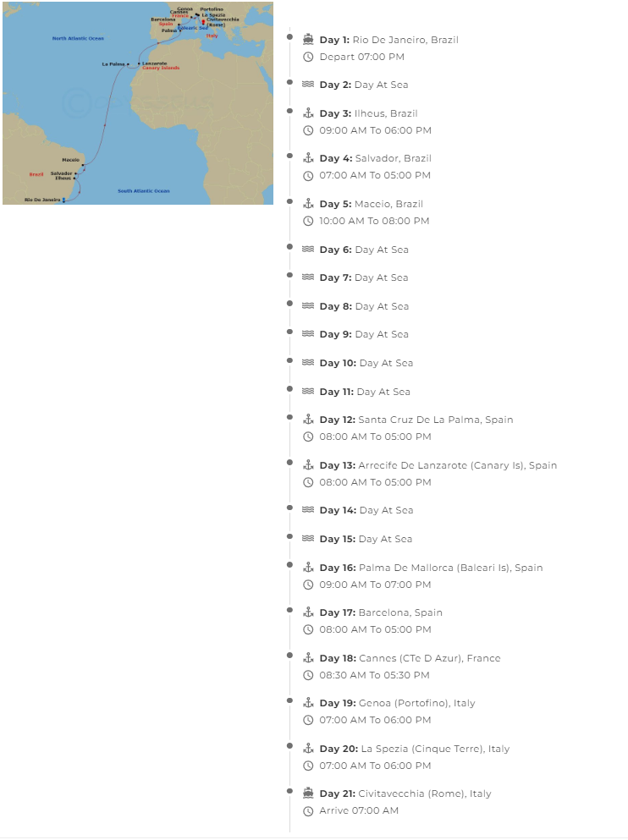
Task: Open the cruise route map image
Action: tap(138, 103)
